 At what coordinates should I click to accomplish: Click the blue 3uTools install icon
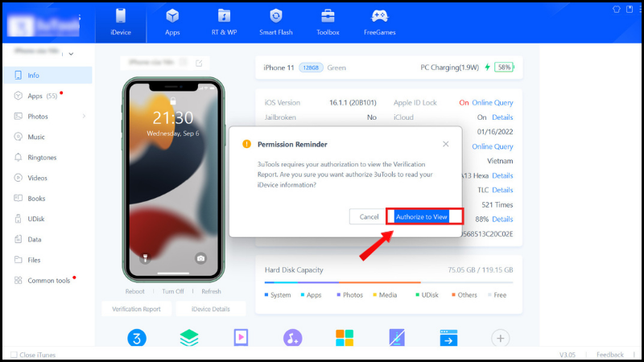pyautogui.click(x=137, y=338)
